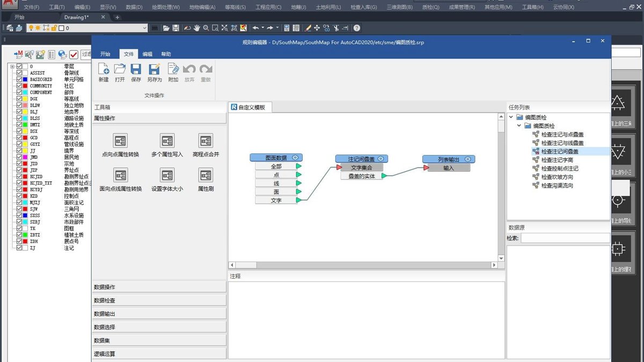This screenshot has width=644, height=362.
Task: Open the 图面数据 node settings gear
Action: pyautogui.click(x=295, y=158)
